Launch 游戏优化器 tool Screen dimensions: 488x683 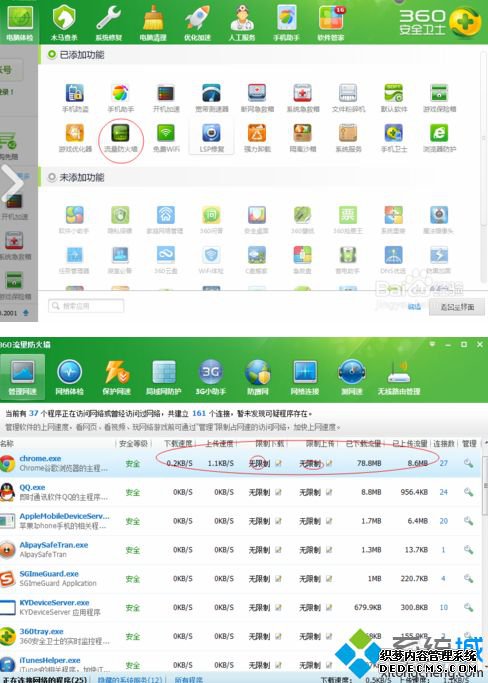click(x=75, y=138)
